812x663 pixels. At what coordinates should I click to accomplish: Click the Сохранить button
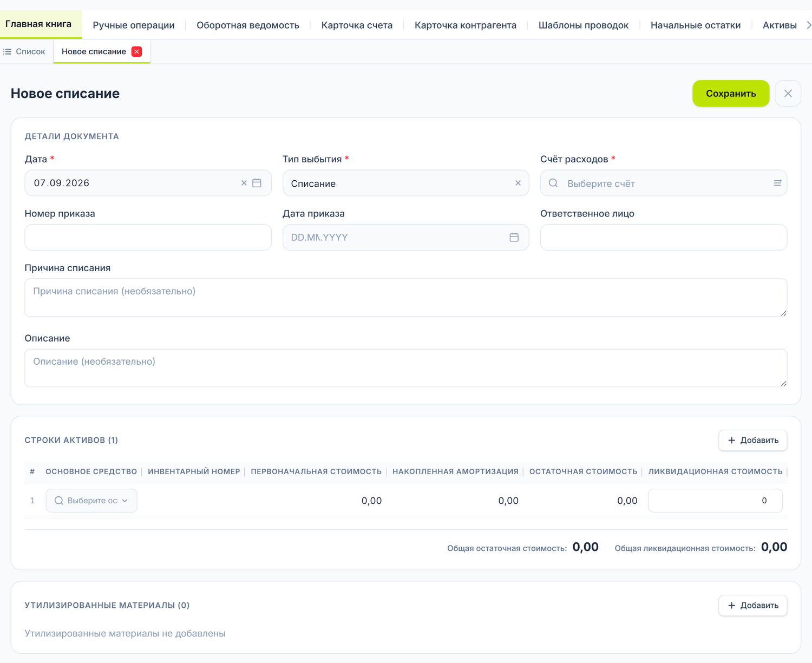tap(731, 93)
